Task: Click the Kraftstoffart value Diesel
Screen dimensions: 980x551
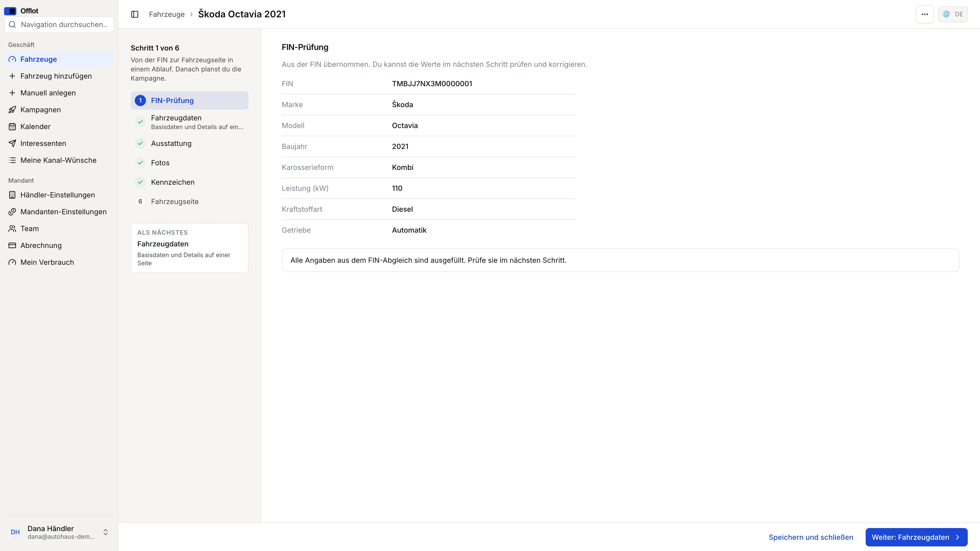Action: pos(402,209)
